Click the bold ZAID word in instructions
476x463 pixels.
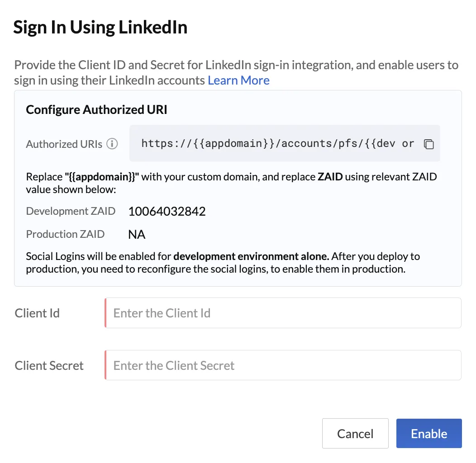pyautogui.click(x=330, y=177)
